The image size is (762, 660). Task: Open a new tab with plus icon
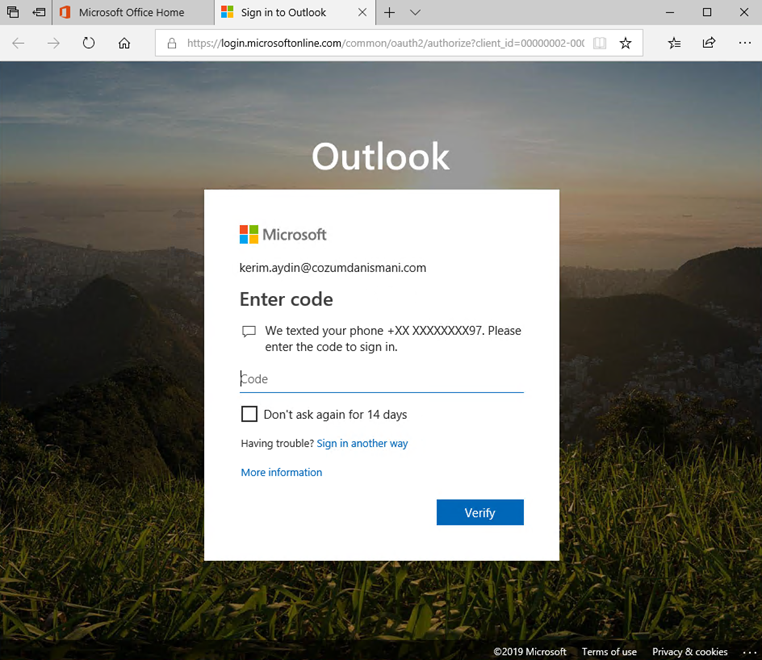click(389, 13)
